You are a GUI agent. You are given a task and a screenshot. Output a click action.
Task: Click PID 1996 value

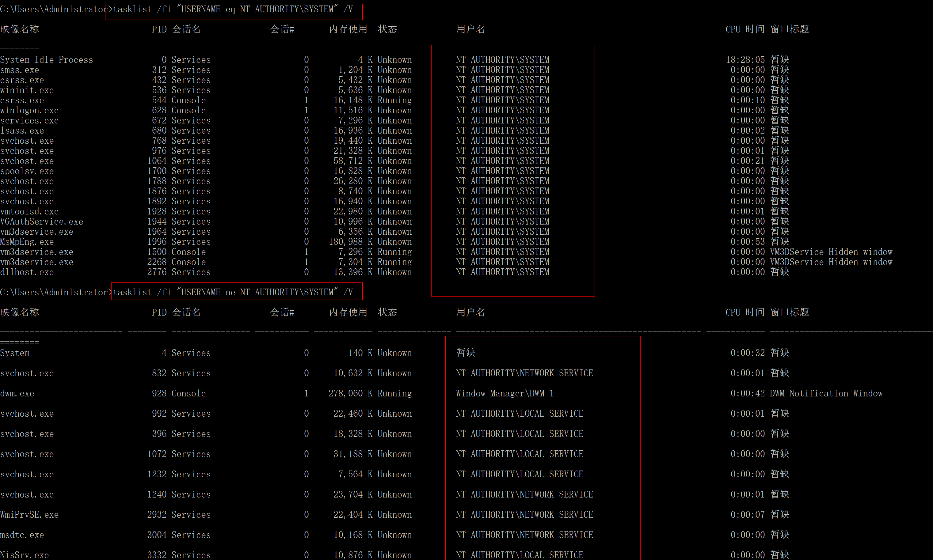click(x=157, y=242)
